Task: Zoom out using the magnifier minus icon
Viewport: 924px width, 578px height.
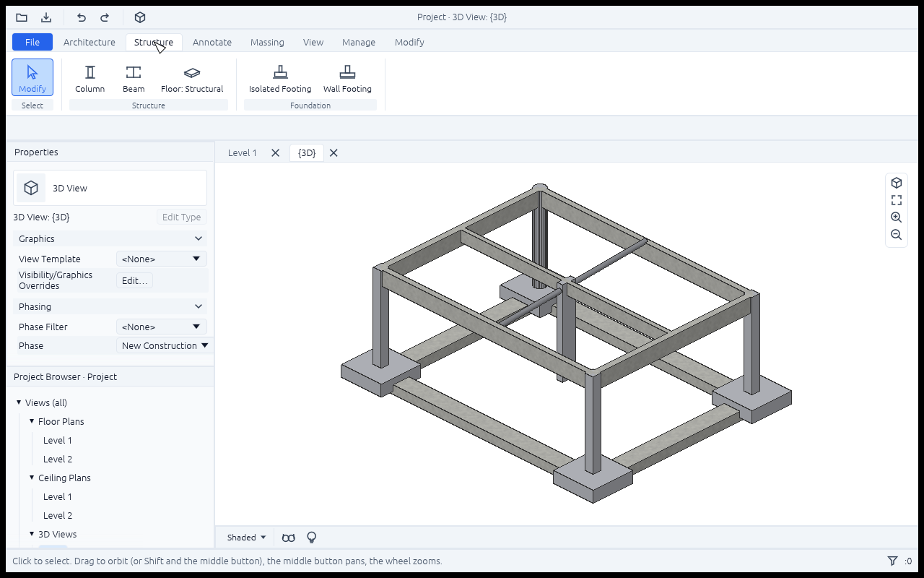Action: pos(897,235)
